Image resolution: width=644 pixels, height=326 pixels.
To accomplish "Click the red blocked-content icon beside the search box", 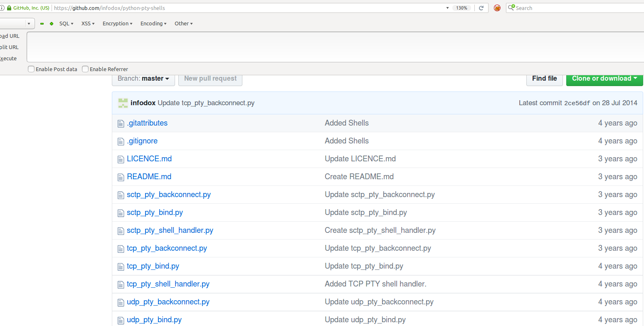I will [x=497, y=8].
